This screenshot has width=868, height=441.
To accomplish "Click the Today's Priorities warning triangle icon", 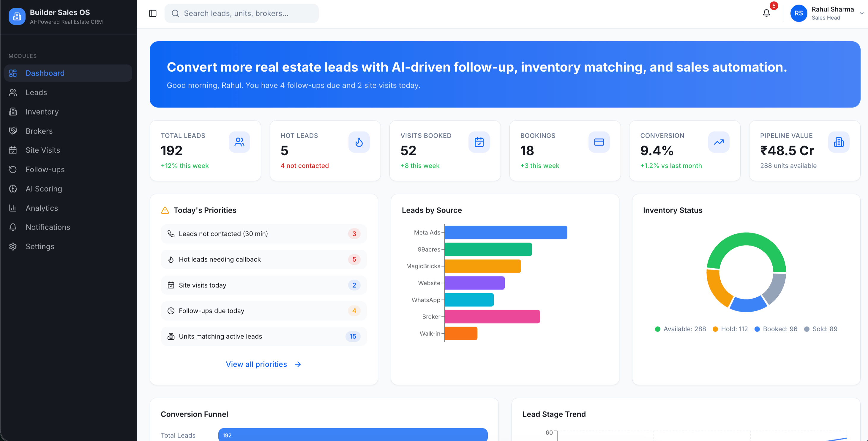I will click(x=165, y=210).
